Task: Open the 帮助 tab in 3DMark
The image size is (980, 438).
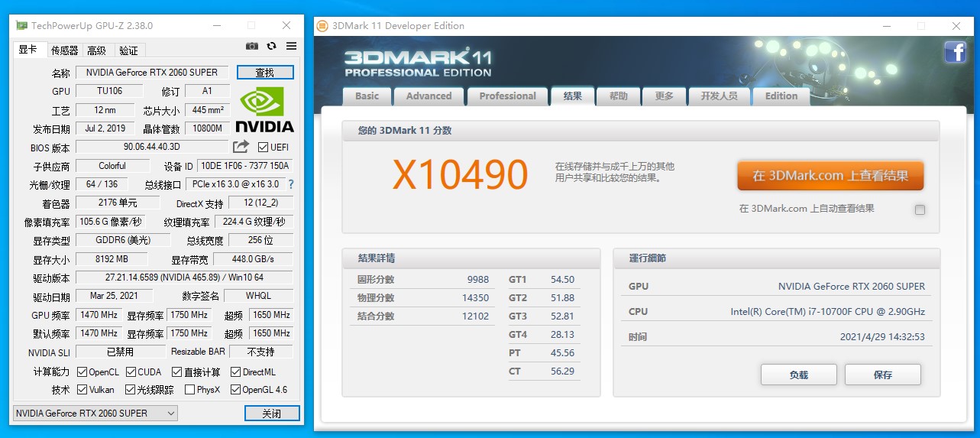Action: click(x=619, y=96)
